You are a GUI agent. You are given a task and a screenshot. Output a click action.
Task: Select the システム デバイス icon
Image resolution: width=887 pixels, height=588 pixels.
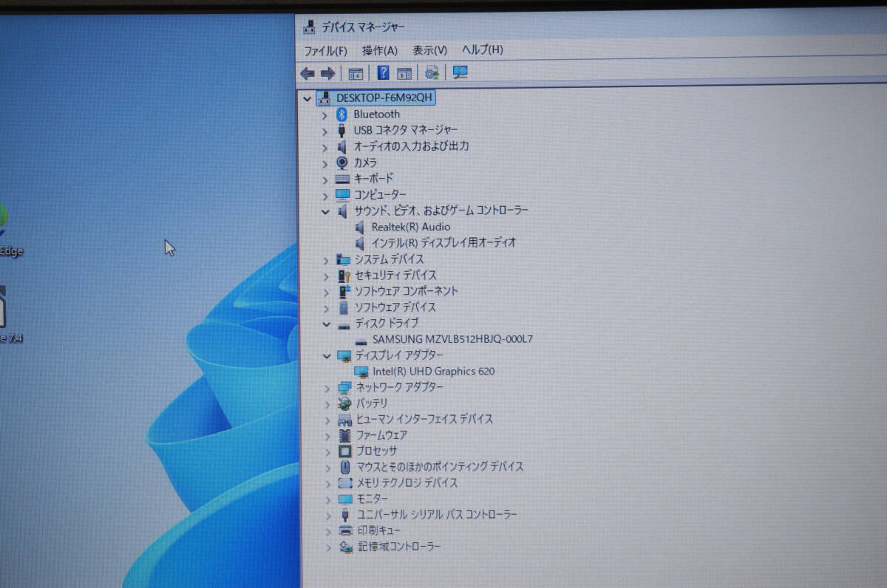pos(343,259)
